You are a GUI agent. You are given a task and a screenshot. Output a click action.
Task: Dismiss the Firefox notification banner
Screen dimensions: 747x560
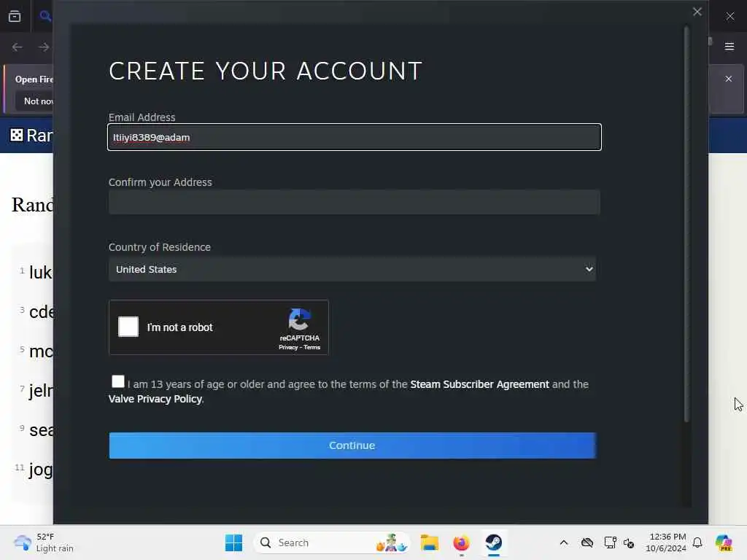(729, 79)
